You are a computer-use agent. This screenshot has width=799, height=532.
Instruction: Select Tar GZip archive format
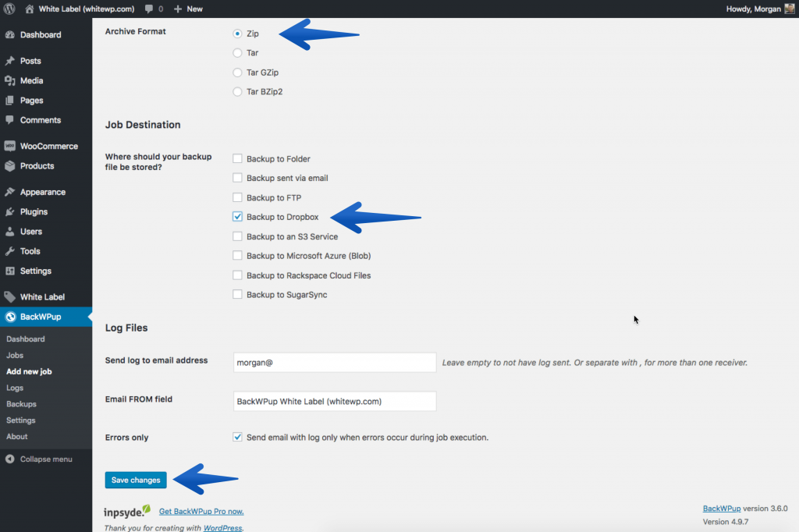click(x=237, y=73)
